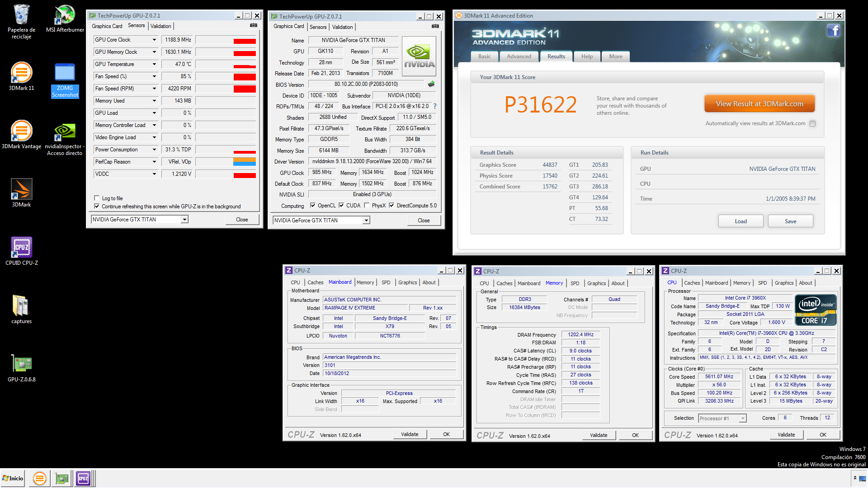
Task: Click the camera screenshot icon in GPU-Z Sensors window
Action: pos(254,26)
